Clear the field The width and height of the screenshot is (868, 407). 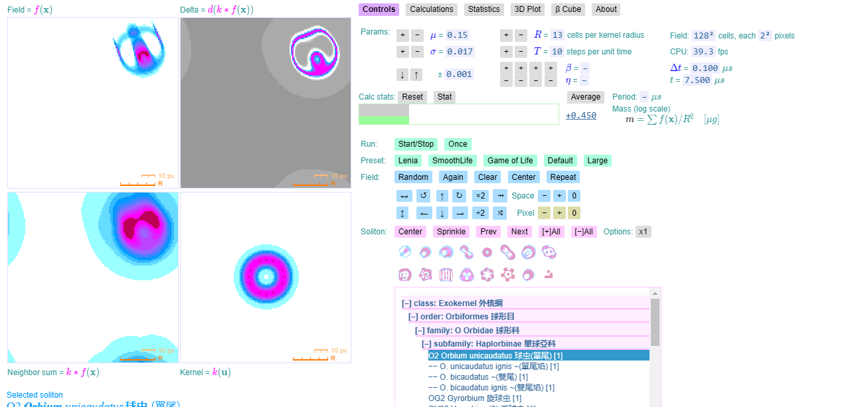coord(488,177)
